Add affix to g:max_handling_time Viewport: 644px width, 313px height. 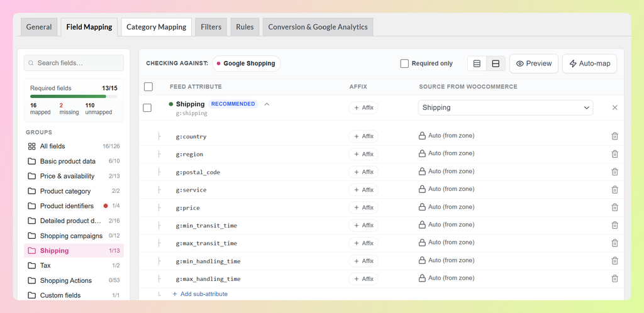(364, 279)
